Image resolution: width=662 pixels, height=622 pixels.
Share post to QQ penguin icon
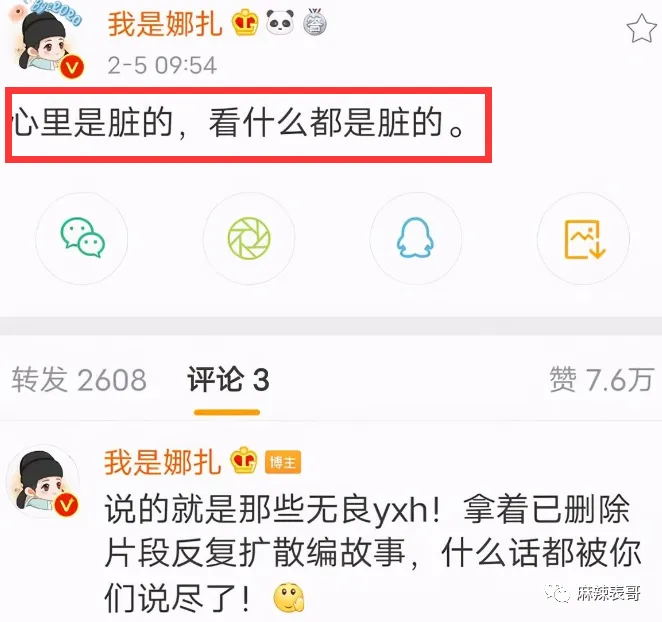point(415,238)
